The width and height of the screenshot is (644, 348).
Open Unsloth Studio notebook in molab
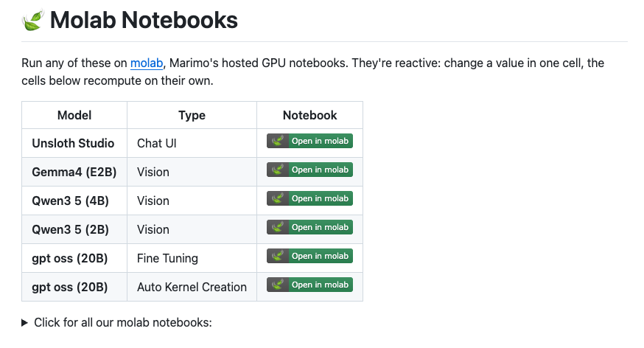(x=309, y=141)
